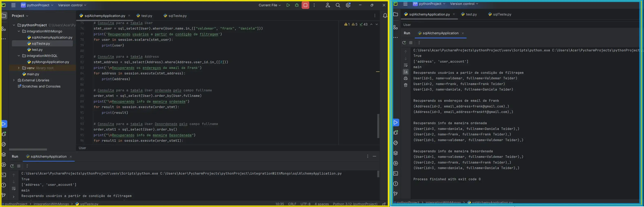
Task: Click CRLF line separator in left status bar
Action: coord(292,204)
